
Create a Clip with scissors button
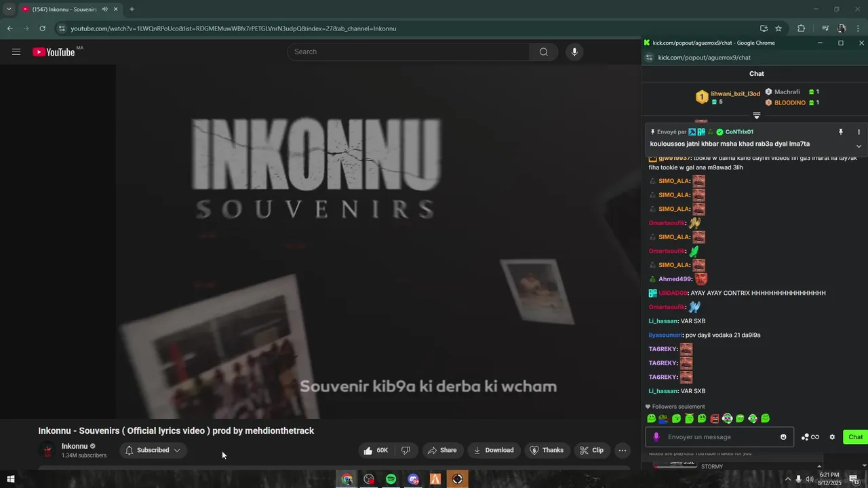[591, 450]
